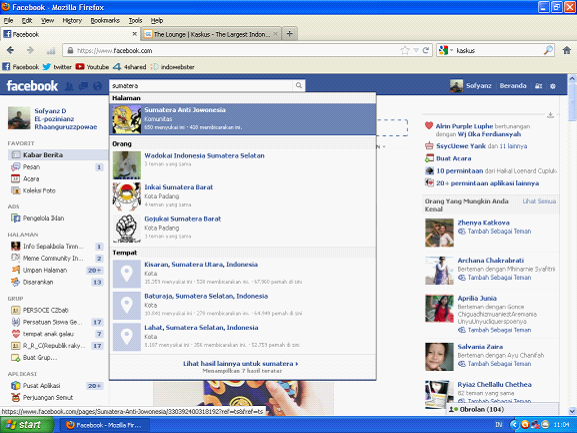The height and width of the screenshot is (433, 577).
Task: Bookmark this page with the star icon
Action: [x=405, y=50]
